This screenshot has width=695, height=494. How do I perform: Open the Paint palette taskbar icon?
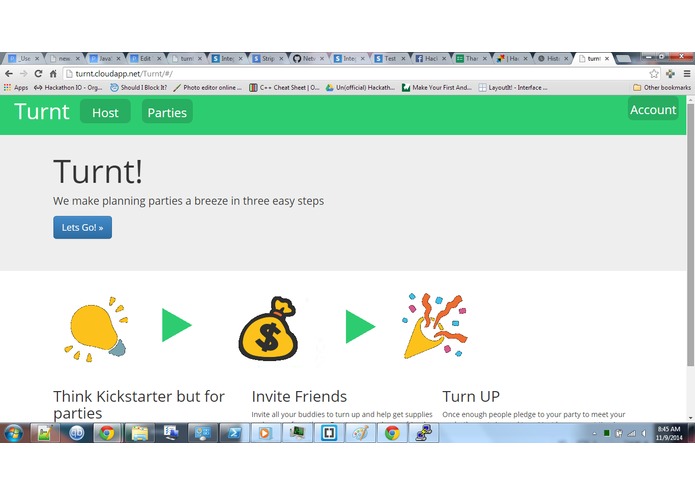click(360, 433)
